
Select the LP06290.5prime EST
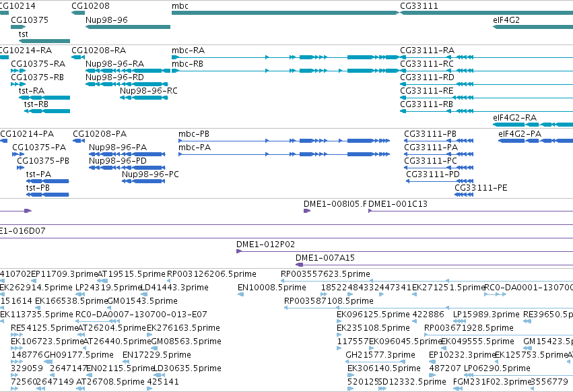[518, 375]
